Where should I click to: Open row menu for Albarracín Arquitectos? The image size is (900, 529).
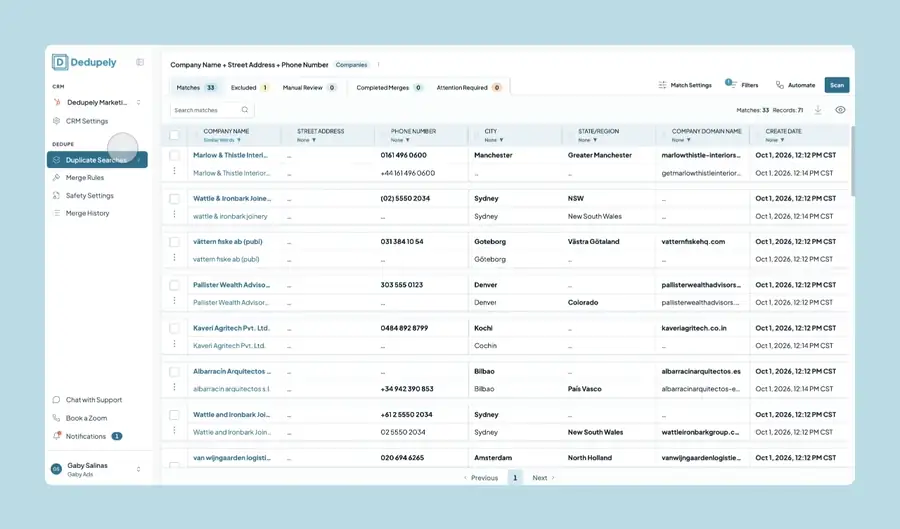click(x=174, y=387)
